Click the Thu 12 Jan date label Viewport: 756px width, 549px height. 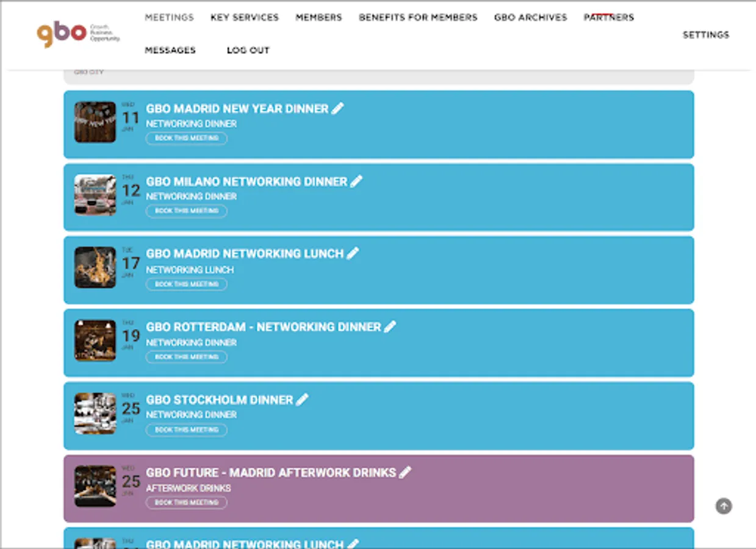tap(130, 190)
